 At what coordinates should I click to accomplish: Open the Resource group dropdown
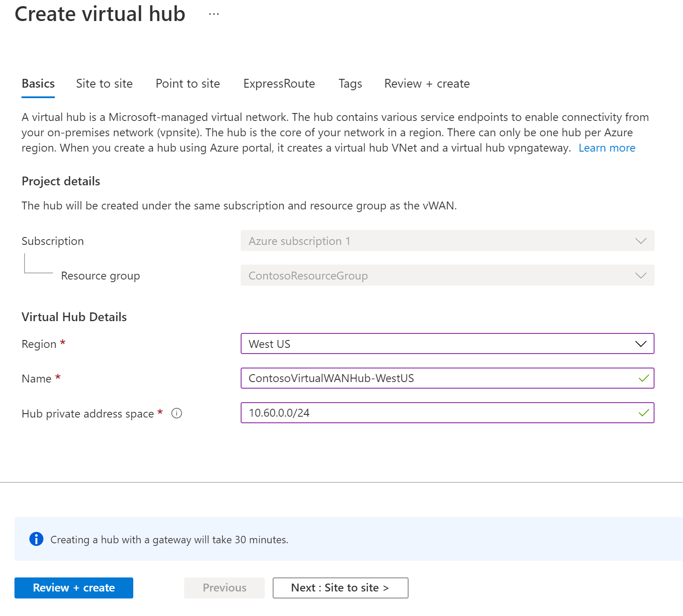pyautogui.click(x=447, y=275)
